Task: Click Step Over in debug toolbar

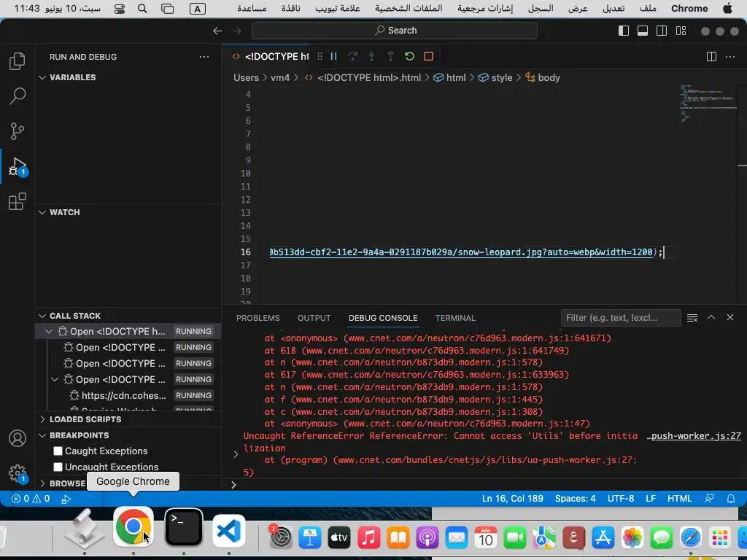Action: [352, 56]
